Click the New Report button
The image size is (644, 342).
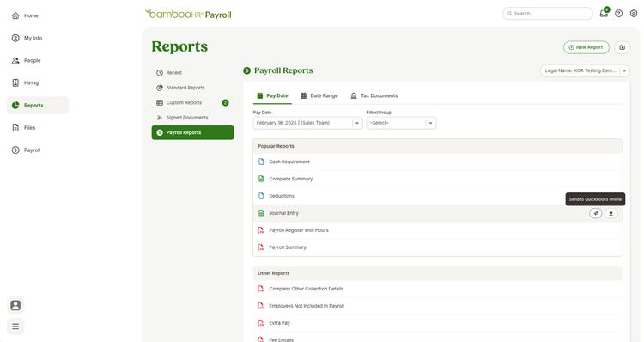(586, 47)
